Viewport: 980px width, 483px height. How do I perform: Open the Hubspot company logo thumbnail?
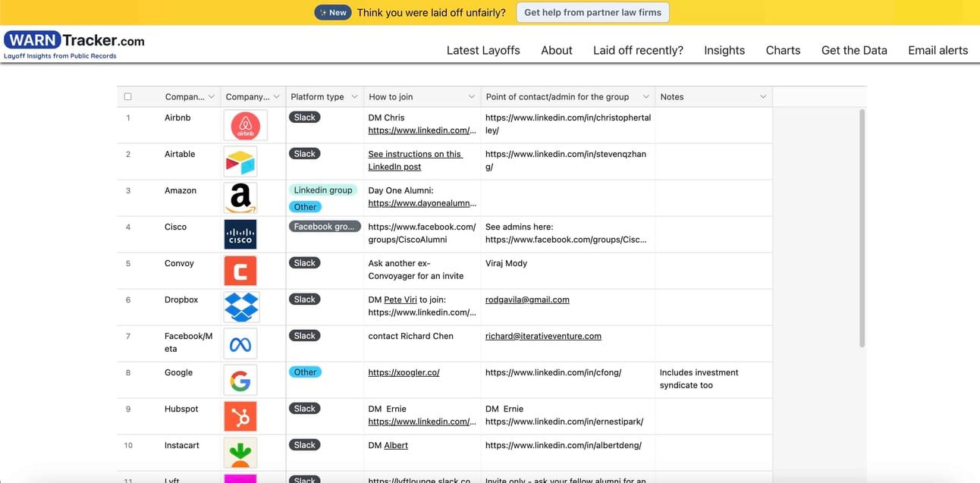(x=240, y=416)
